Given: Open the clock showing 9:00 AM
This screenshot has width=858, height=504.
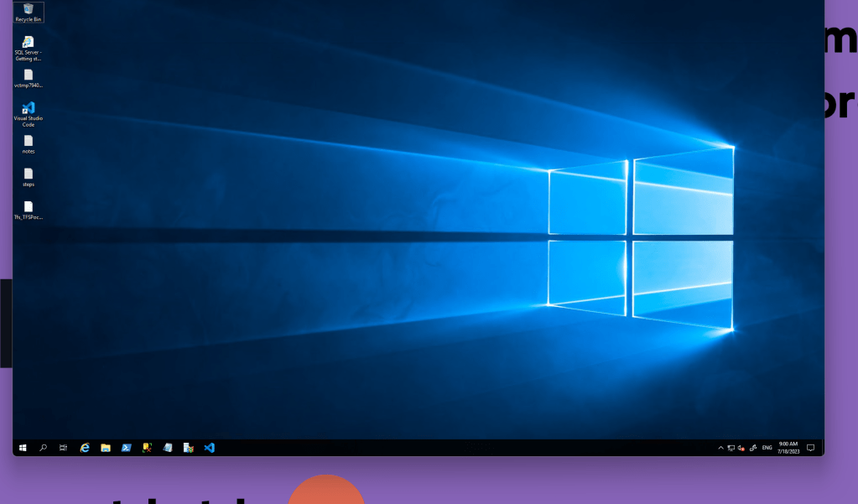Looking at the screenshot, I should (x=788, y=448).
